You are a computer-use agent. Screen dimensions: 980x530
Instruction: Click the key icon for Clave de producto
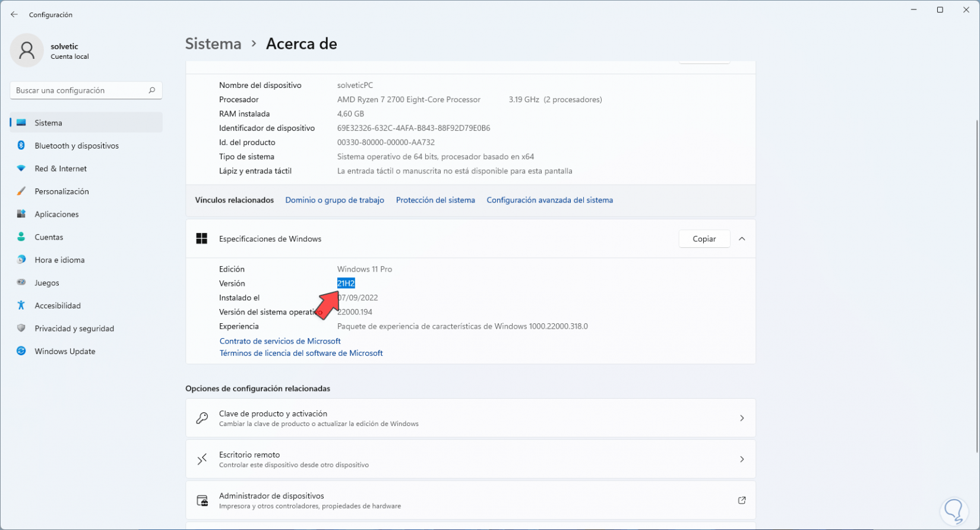202,418
